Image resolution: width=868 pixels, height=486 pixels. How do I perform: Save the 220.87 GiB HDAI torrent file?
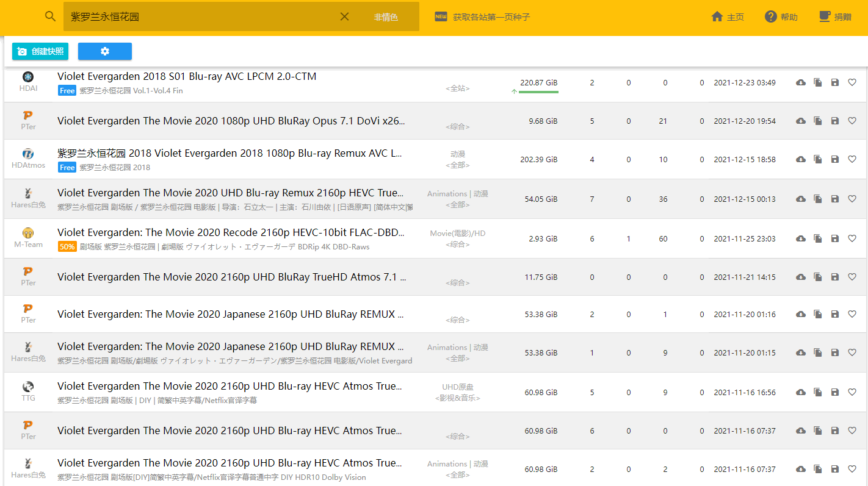click(x=835, y=82)
